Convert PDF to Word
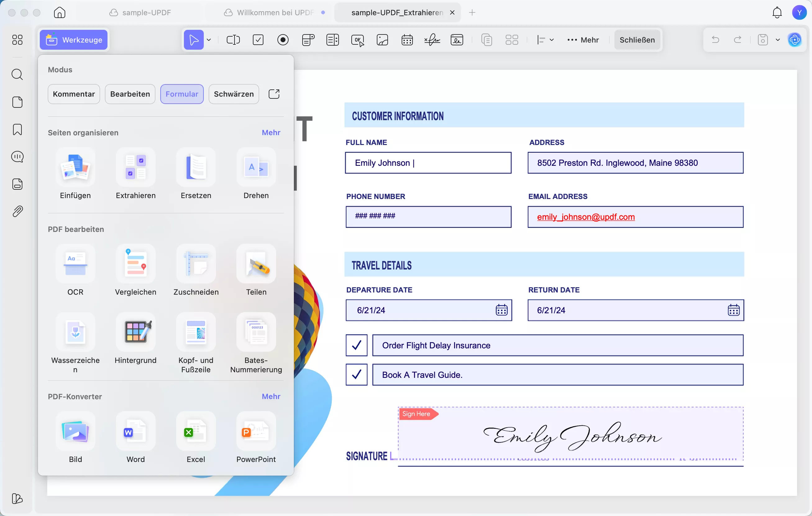 coord(135,432)
